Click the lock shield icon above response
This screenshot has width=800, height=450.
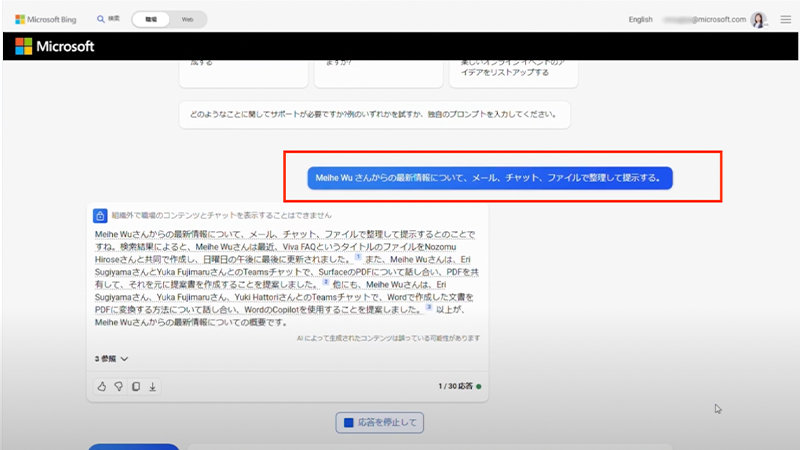(101, 215)
